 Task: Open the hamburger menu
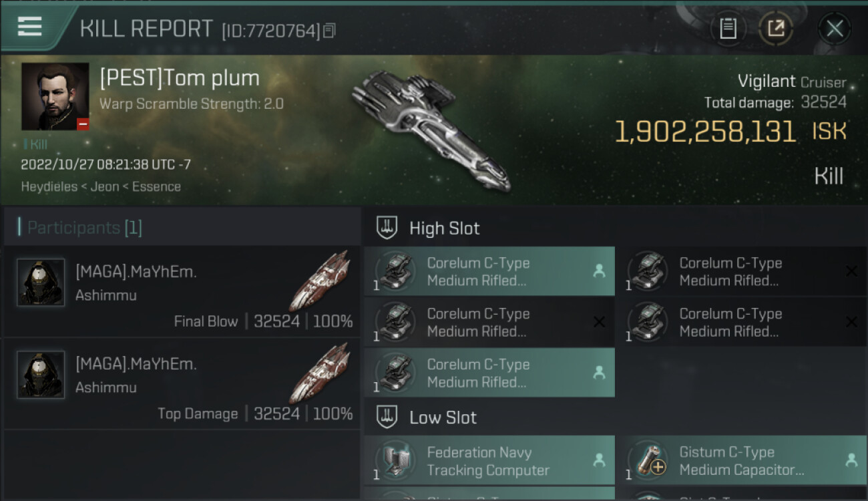tap(29, 27)
